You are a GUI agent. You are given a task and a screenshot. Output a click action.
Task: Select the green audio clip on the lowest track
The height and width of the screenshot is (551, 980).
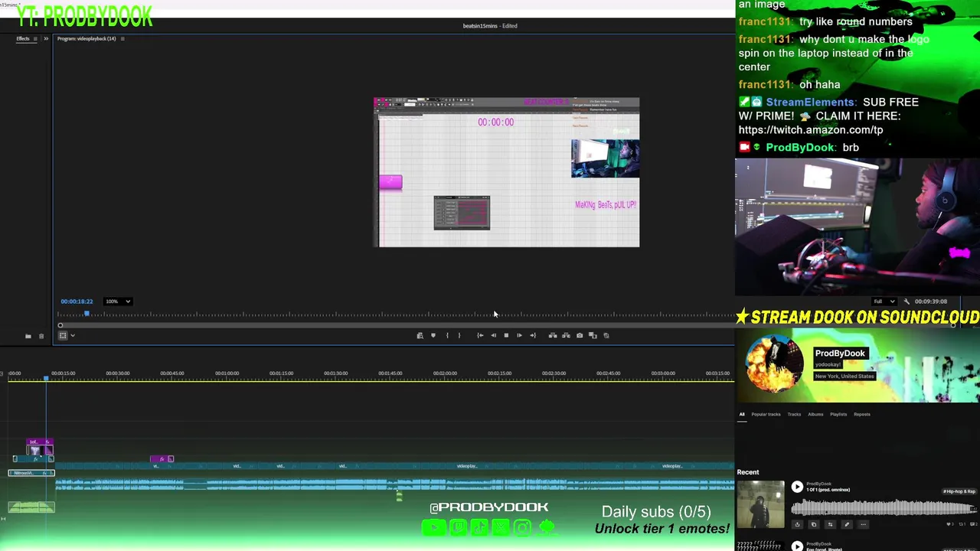click(x=31, y=507)
